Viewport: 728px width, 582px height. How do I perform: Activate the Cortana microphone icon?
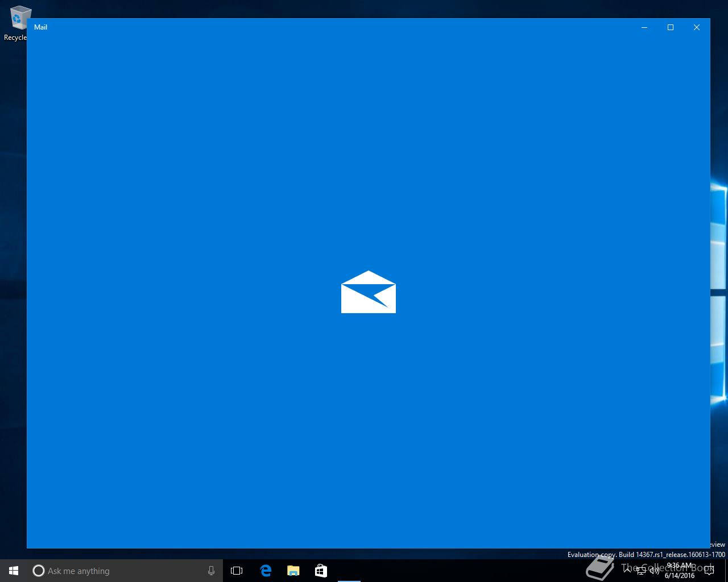[x=211, y=571]
